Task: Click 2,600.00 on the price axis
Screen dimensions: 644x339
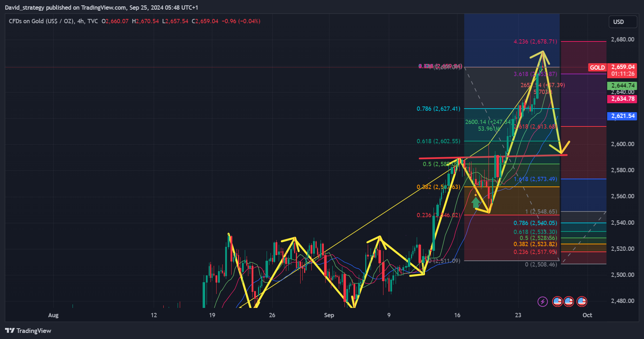Action: coord(623,144)
